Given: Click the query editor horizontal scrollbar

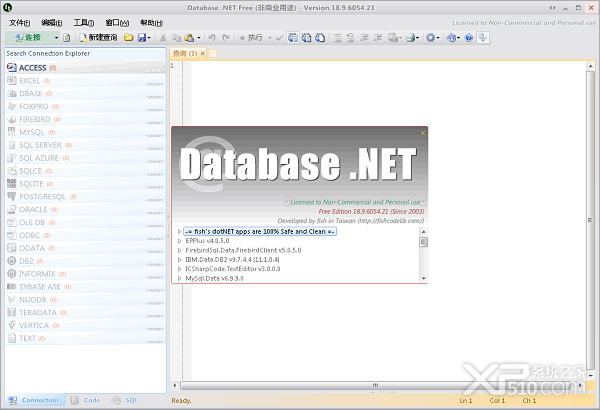Looking at the screenshot, I should tap(377, 385).
